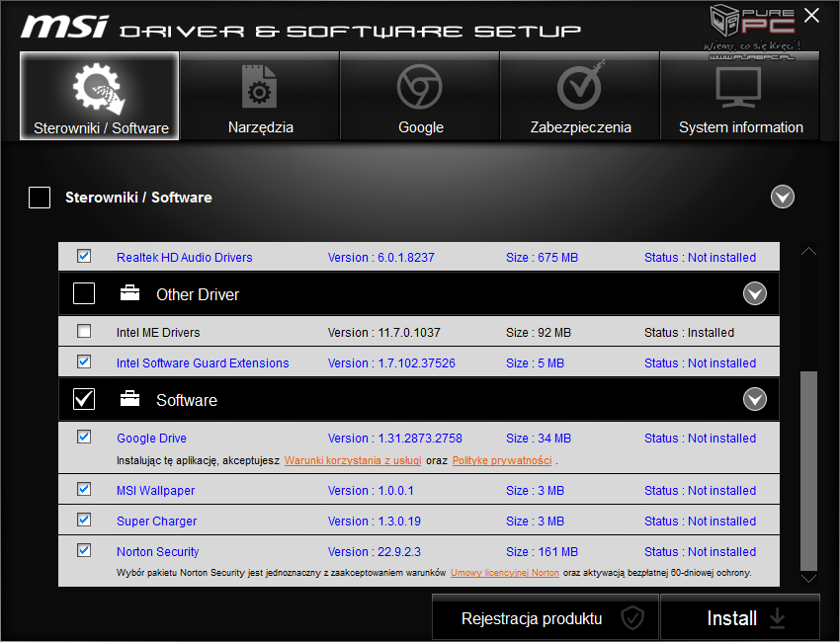840x642 pixels.
Task: Click Status : Installed text
Action: 689,333
